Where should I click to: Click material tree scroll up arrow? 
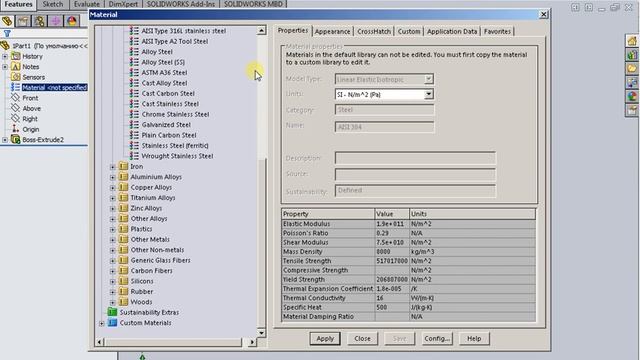coord(261,30)
